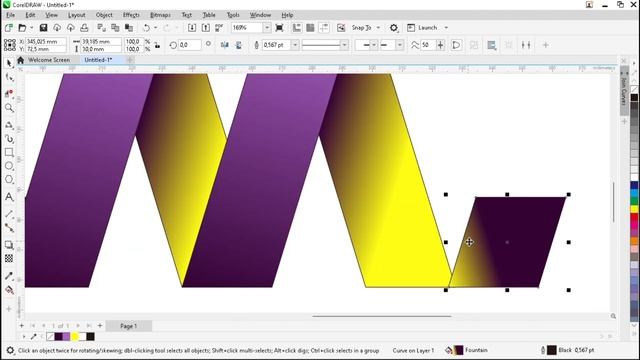The width and height of the screenshot is (640, 360).
Task: Select the Parallel Dimension tool
Action: [x=9, y=214]
